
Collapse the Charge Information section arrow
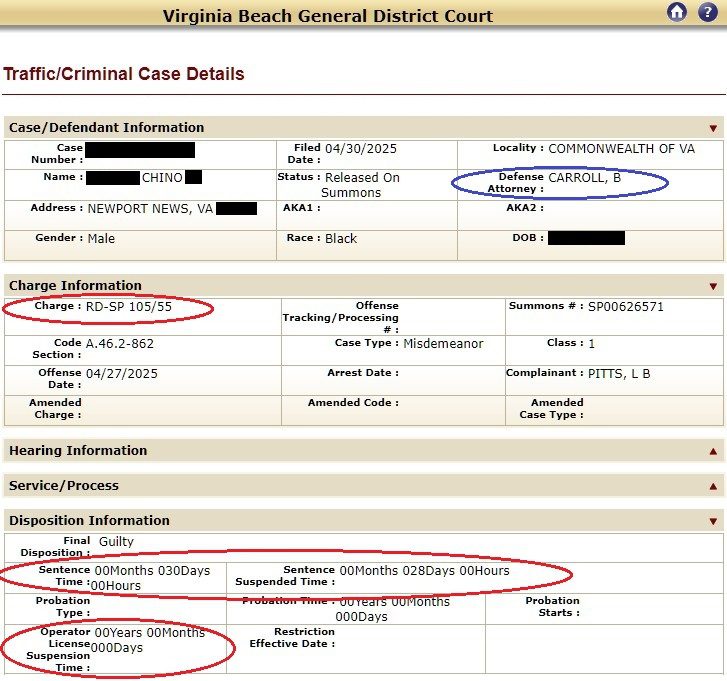[x=713, y=286]
